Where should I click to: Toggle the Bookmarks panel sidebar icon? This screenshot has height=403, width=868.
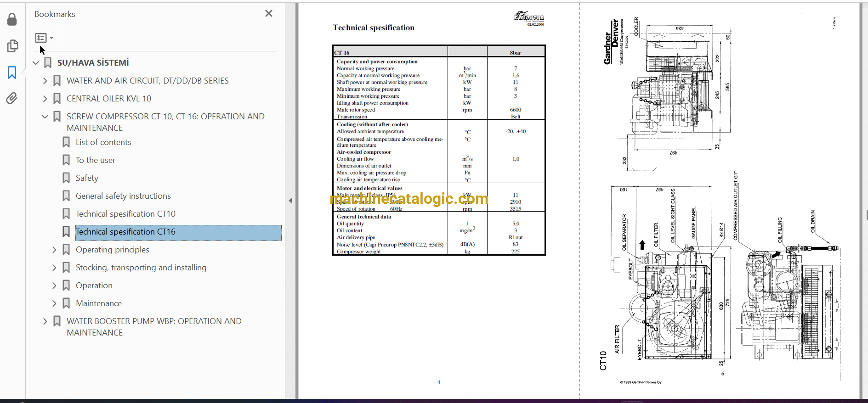12,73
